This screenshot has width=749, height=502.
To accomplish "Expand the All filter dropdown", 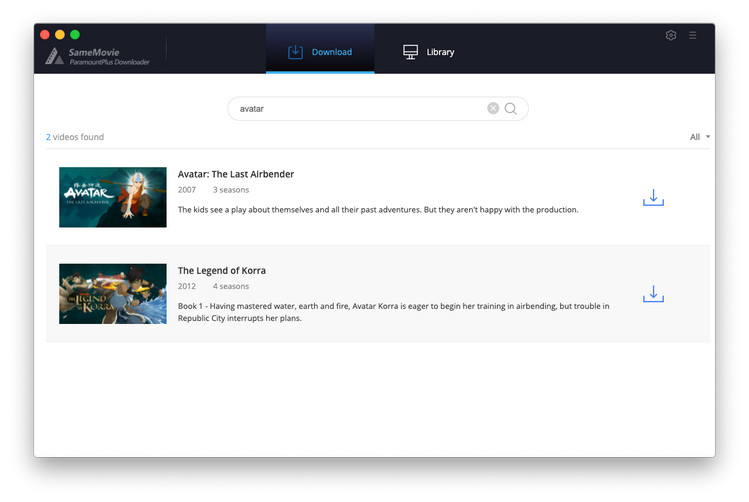I will tap(700, 137).
